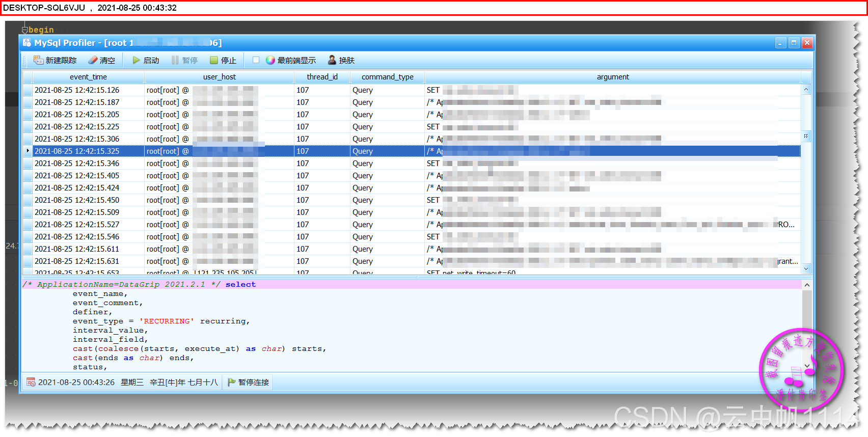Select the row at 2021-08-25 12:42:15.509
This screenshot has width=868, height=437.
tap(412, 212)
